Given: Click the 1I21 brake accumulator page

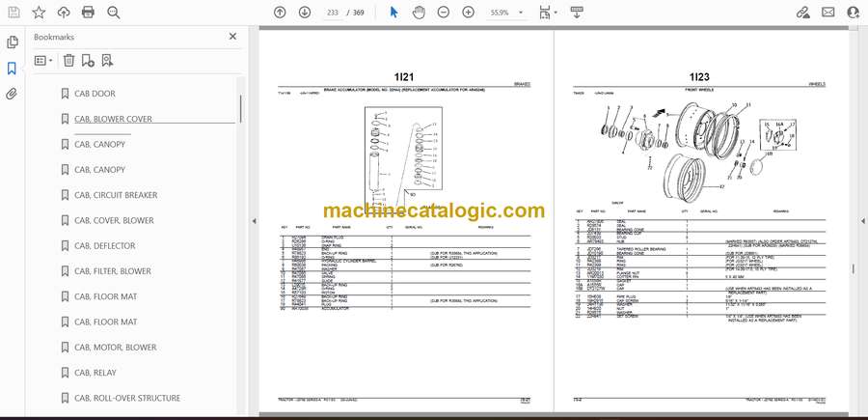Looking at the screenshot, I should click(x=406, y=221).
